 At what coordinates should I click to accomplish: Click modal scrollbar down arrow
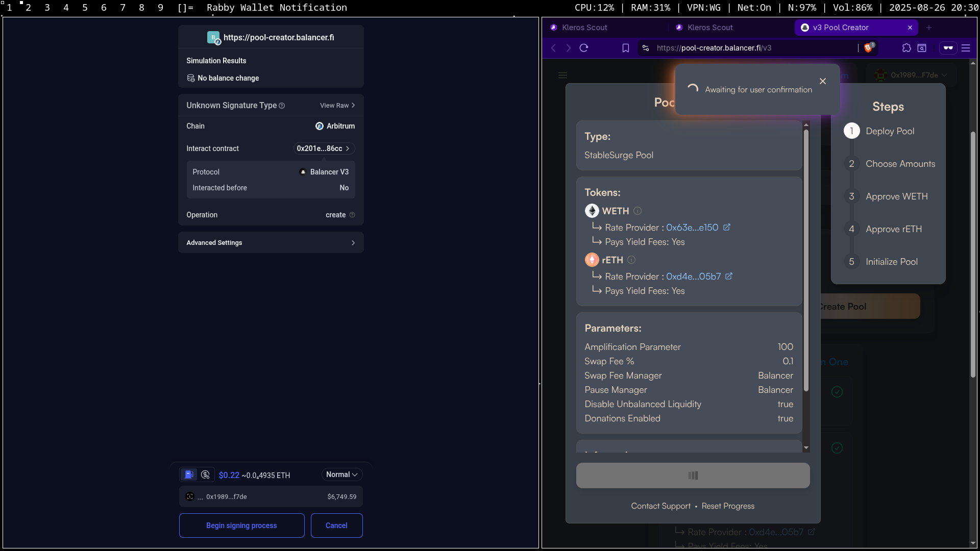point(806,448)
